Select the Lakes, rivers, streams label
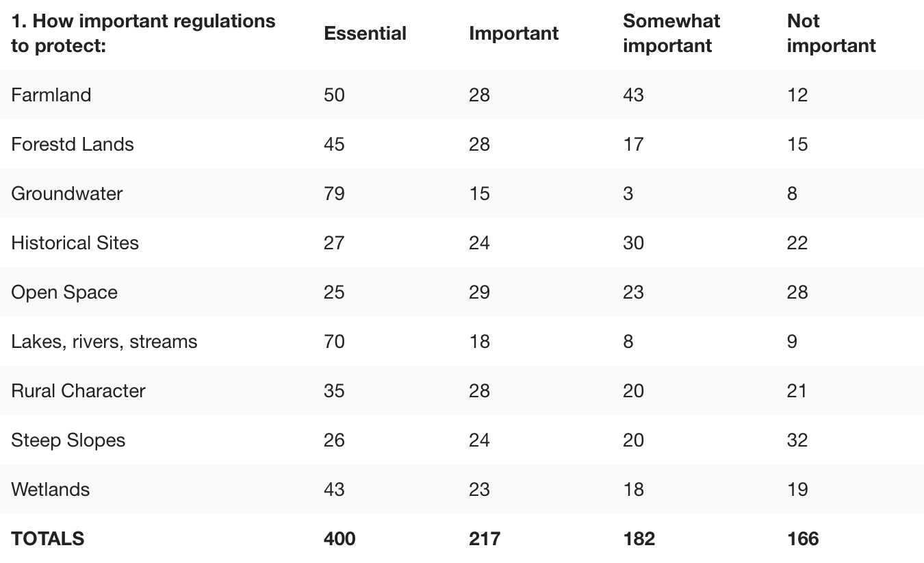The height and width of the screenshot is (563, 924). tap(104, 341)
